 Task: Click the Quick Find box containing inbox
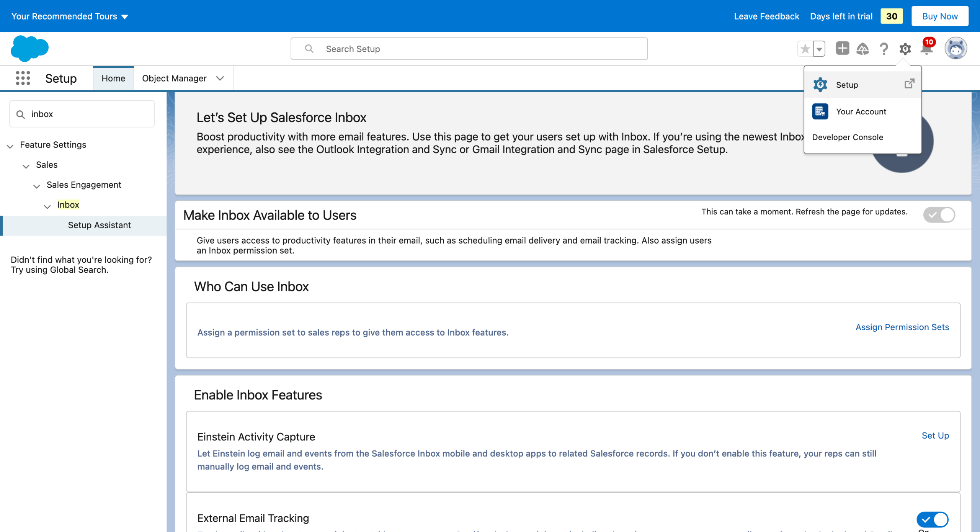click(x=82, y=114)
